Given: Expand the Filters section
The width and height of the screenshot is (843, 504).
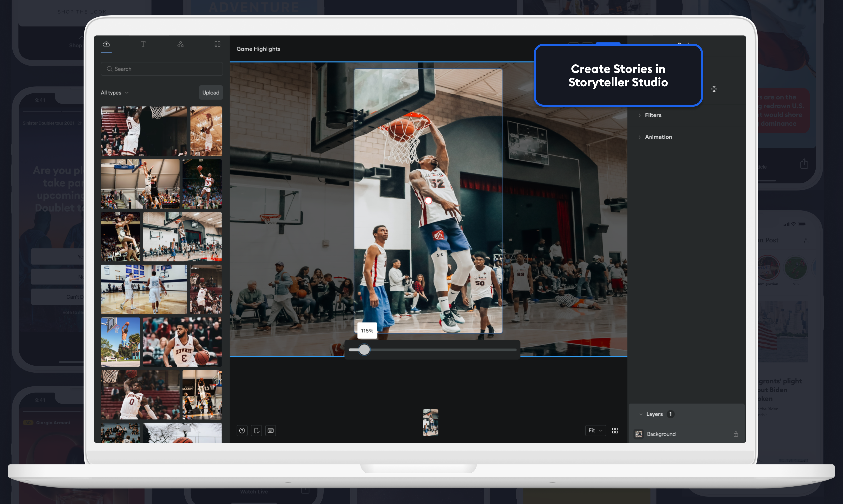Looking at the screenshot, I should click(652, 115).
